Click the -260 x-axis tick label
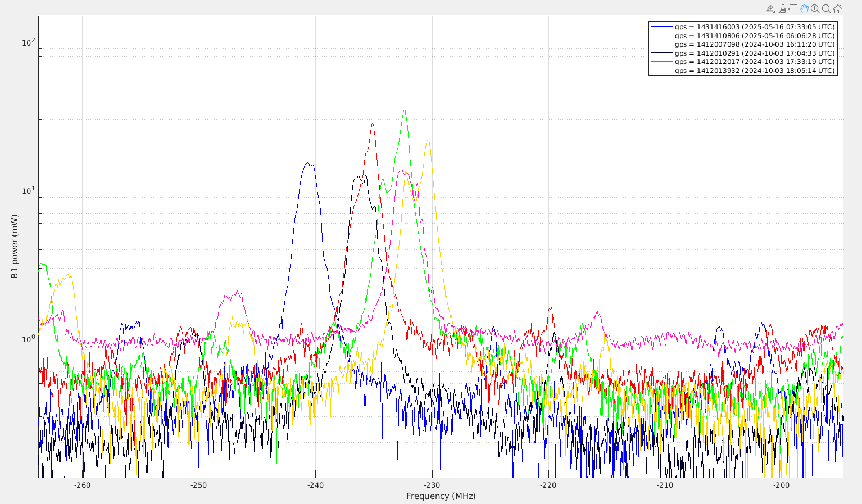 coord(82,485)
